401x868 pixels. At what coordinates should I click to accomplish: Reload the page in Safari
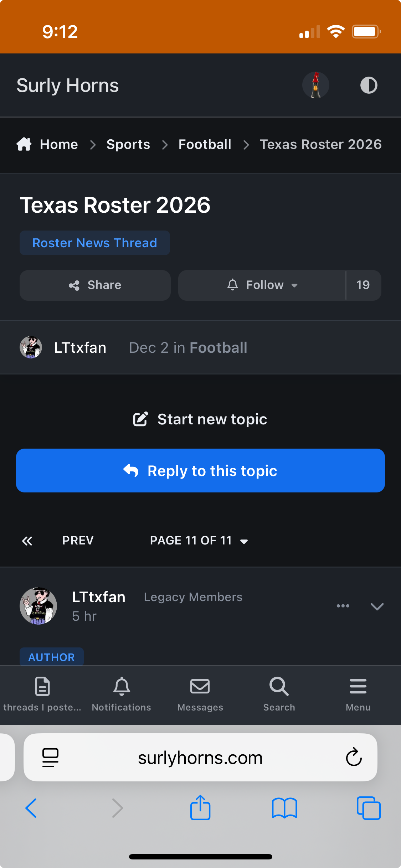354,757
